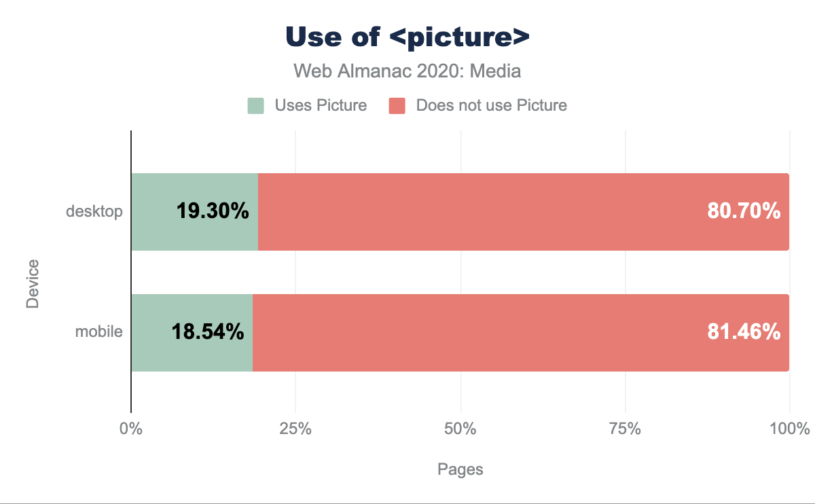This screenshot has height=504, width=815.
Task: Click the middle of the red mobile bar
Action: tap(521, 332)
